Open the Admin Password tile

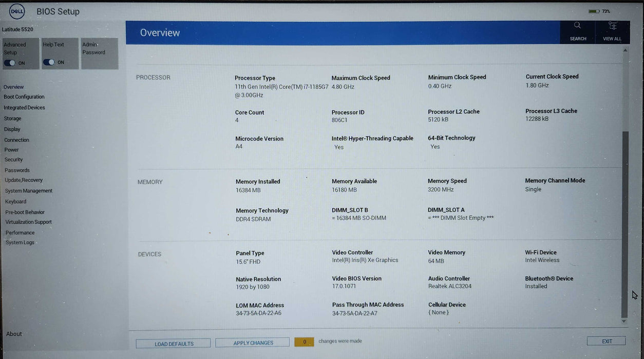point(99,53)
